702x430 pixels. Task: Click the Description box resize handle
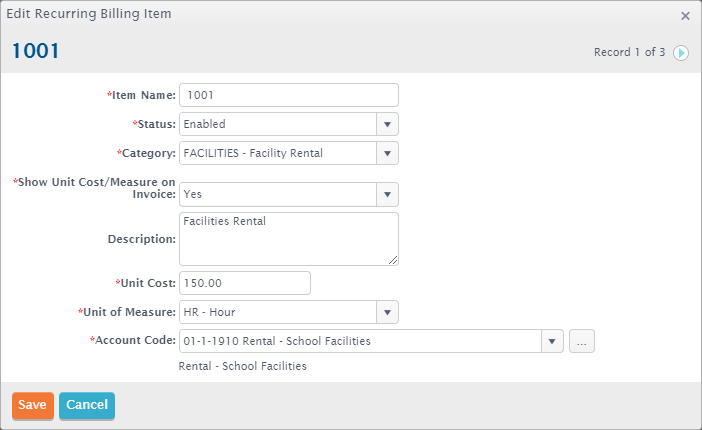(393, 260)
